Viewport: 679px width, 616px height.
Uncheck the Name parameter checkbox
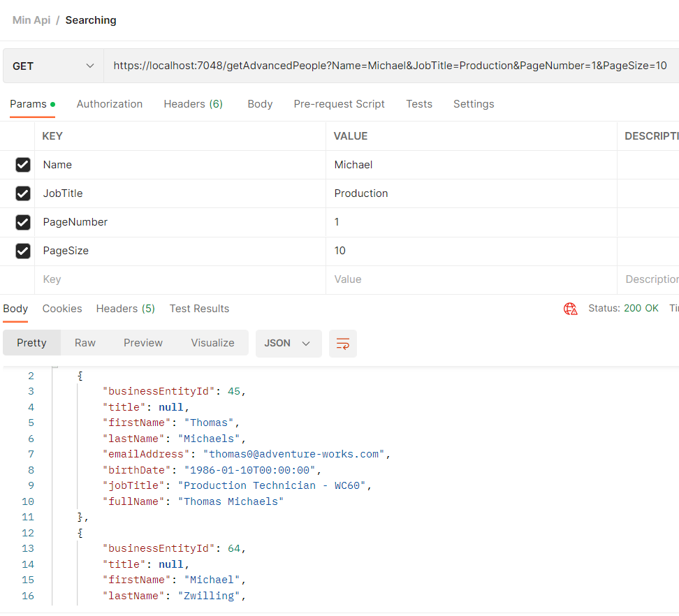(23, 165)
